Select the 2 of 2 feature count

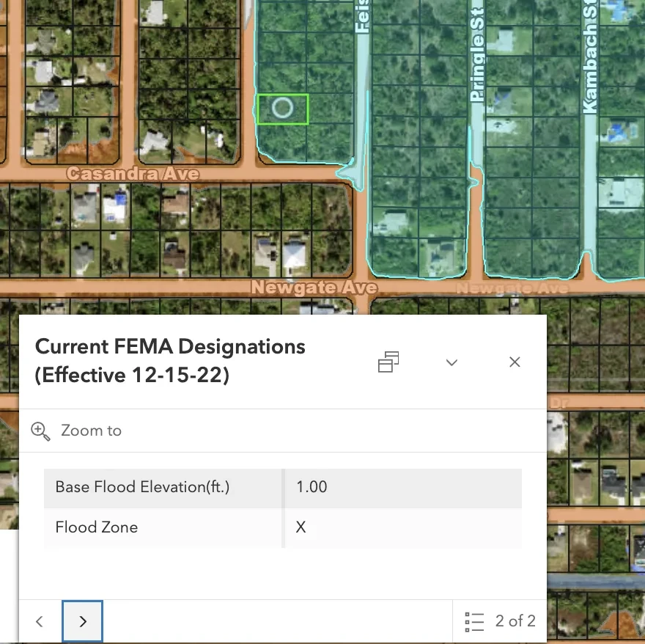point(515,621)
